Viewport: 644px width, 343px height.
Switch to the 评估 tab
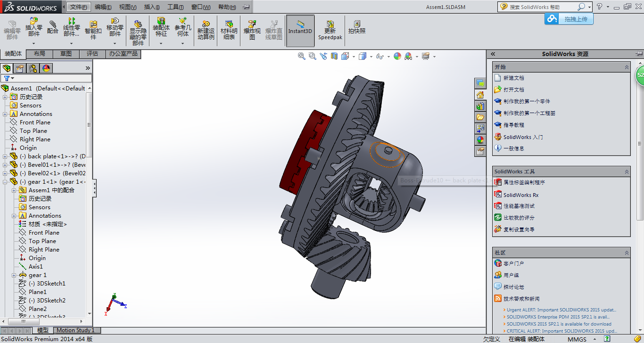(92, 54)
